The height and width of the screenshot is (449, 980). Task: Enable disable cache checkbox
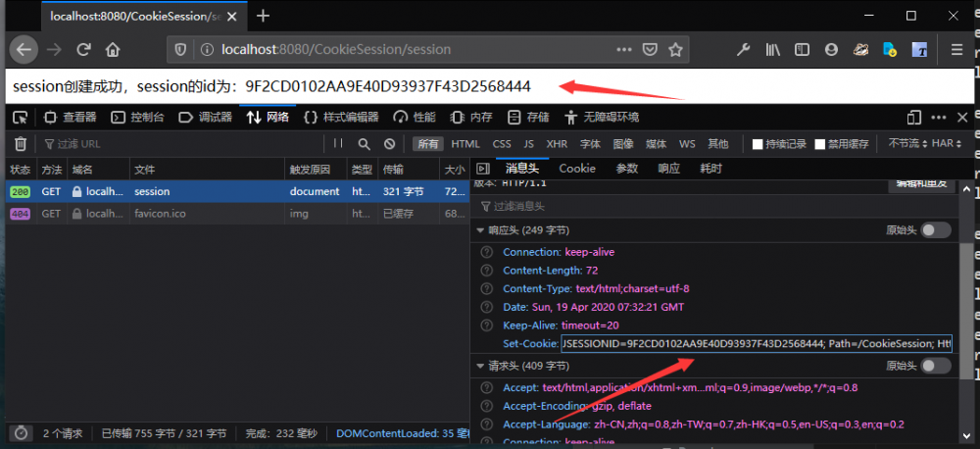coord(820,144)
